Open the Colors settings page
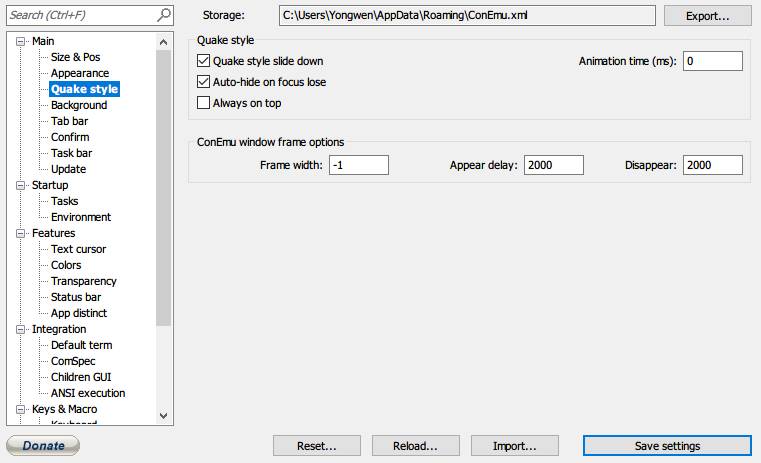 tap(66, 265)
